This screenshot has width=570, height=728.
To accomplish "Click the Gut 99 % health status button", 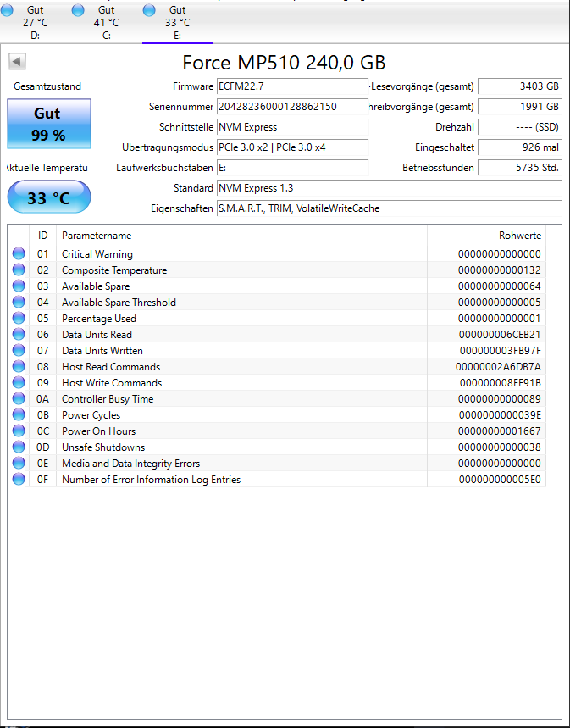I will [x=49, y=124].
